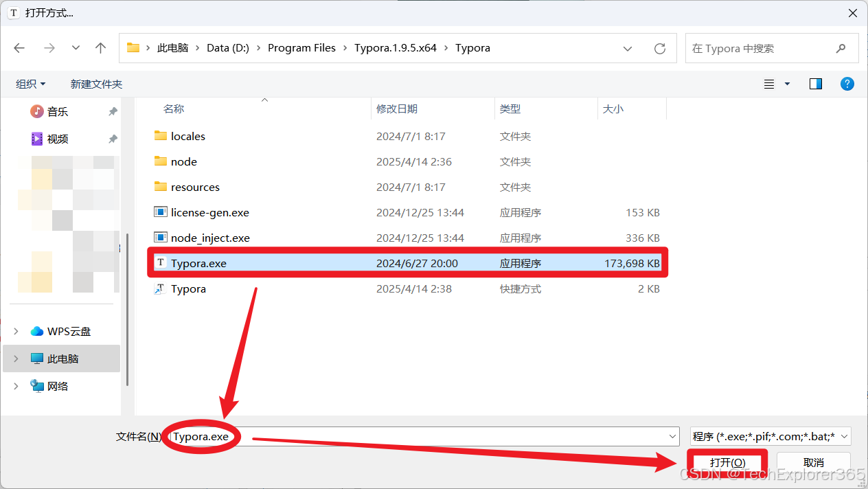This screenshot has width=868, height=489.
Task: Open 音乐 in the navigation pane
Action: click(58, 111)
